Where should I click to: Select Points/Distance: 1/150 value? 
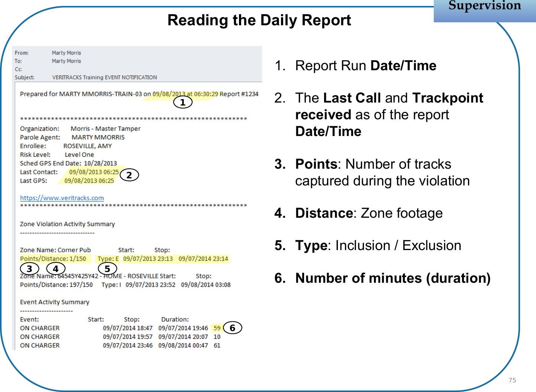(x=53, y=259)
